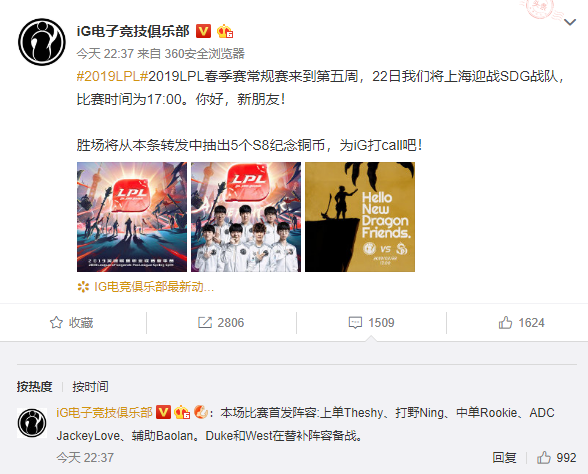Sort comments by 按时间
Image resolution: width=588 pixels, height=474 pixels.
[x=90, y=386]
